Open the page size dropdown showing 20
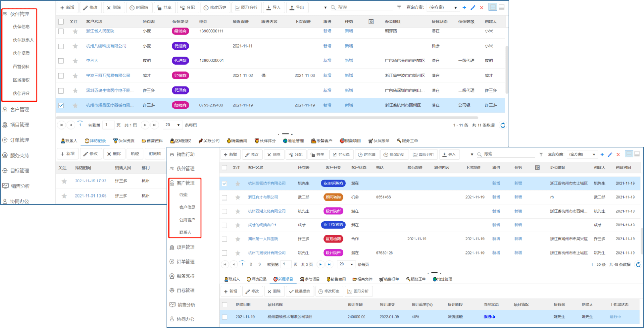This screenshot has height=328, width=644. (x=173, y=125)
